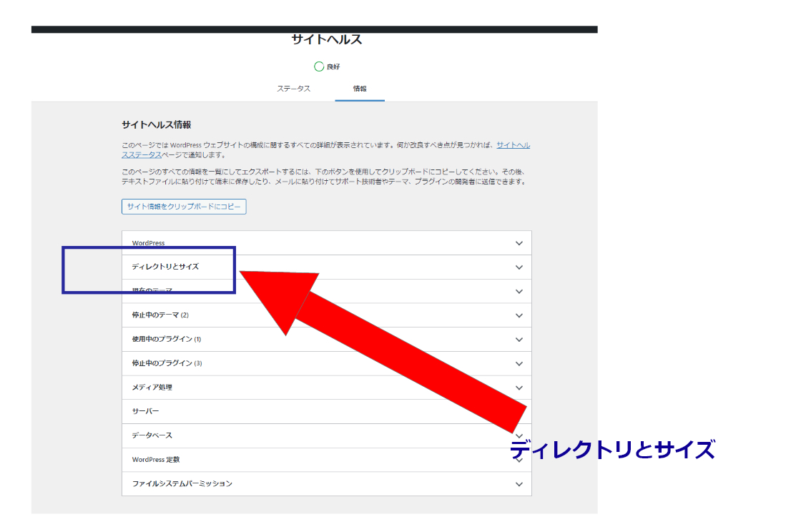Click the green 良好 status circle
This screenshot has width=791, height=532.
coord(319,66)
